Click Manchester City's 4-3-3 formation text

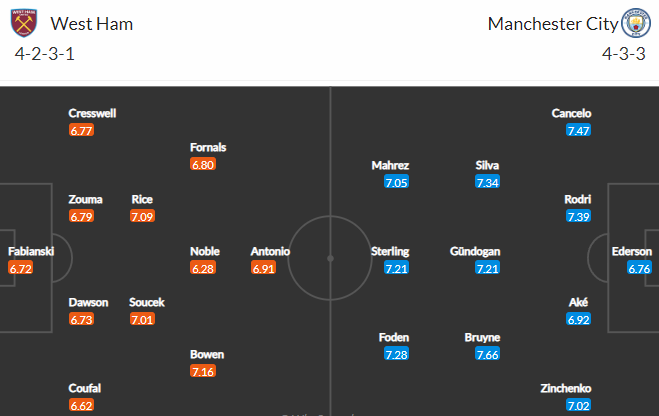point(624,54)
